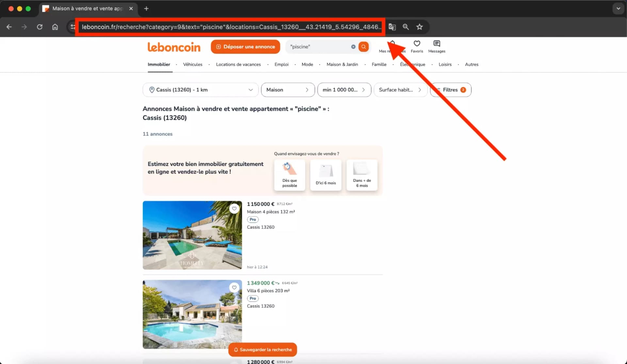Favorite the 1 150 000 € listing heart
This screenshot has width=627, height=364.
point(234,209)
